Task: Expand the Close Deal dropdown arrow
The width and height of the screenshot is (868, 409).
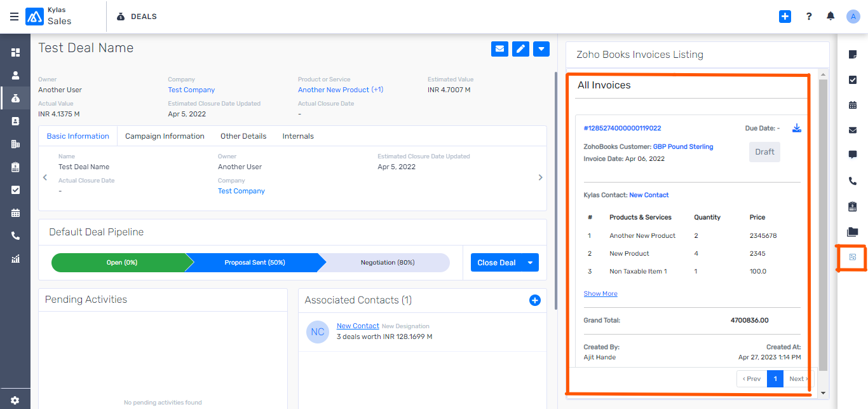Action: point(530,263)
